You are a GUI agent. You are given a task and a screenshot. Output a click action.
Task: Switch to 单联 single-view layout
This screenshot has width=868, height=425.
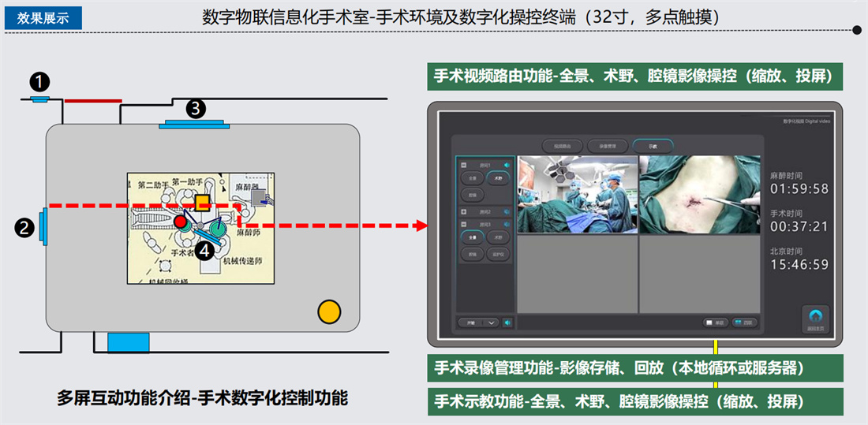[715, 322]
